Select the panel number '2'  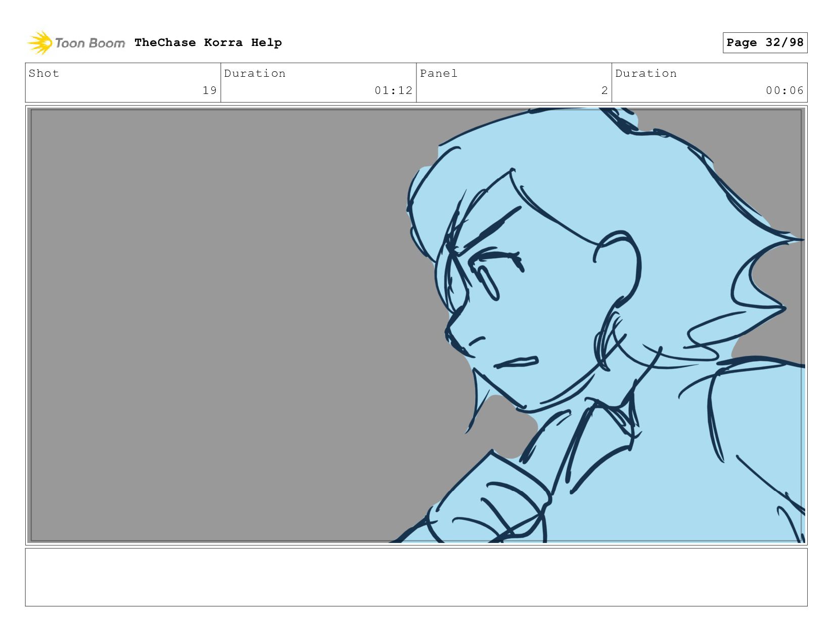(605, 90)
